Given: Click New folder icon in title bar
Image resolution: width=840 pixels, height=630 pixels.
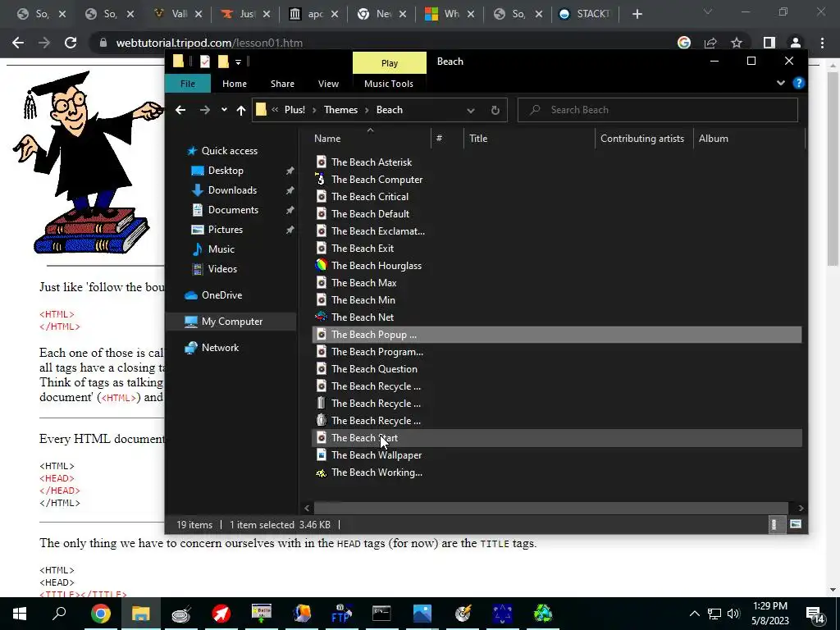Looking at the screenshot, I should pos(223,62).
